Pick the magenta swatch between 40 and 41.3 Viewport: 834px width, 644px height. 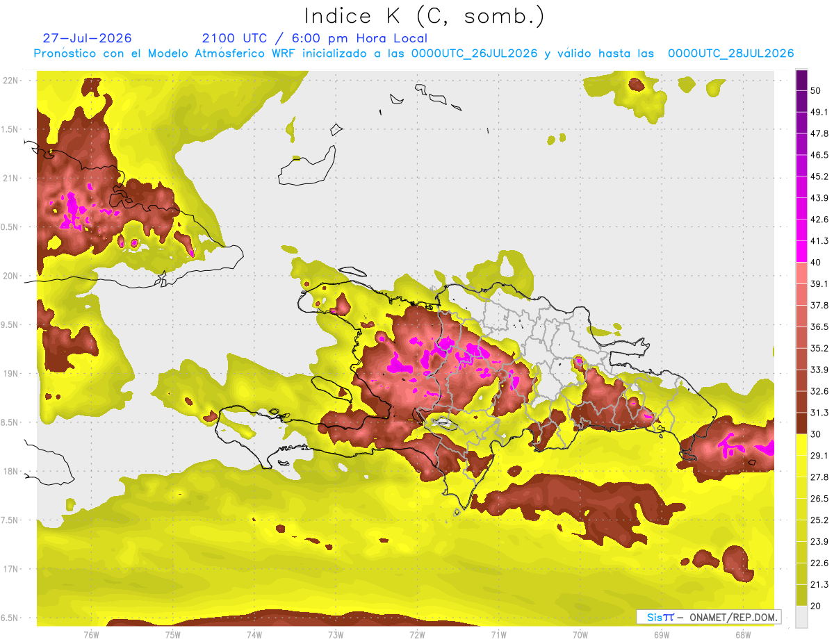pos(801,251)
